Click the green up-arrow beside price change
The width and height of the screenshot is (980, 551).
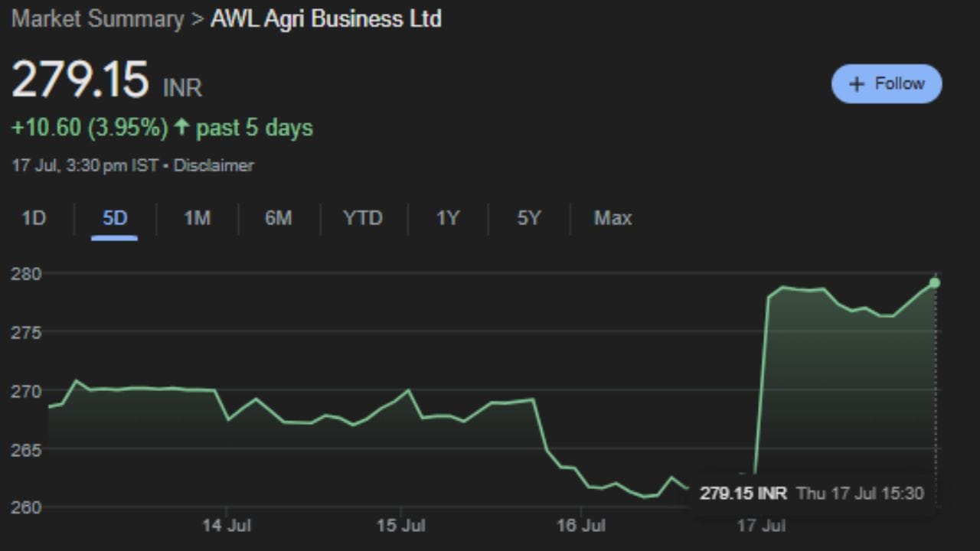click(x=181, y=127)
